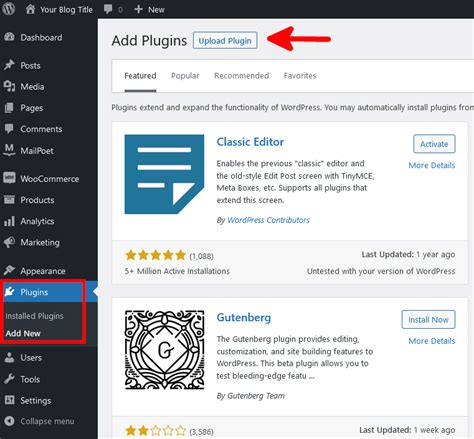This screenshot has width=474, height=439.
Task: Click the Comments speech bubble sidebar icon
Action: (9, 129)
